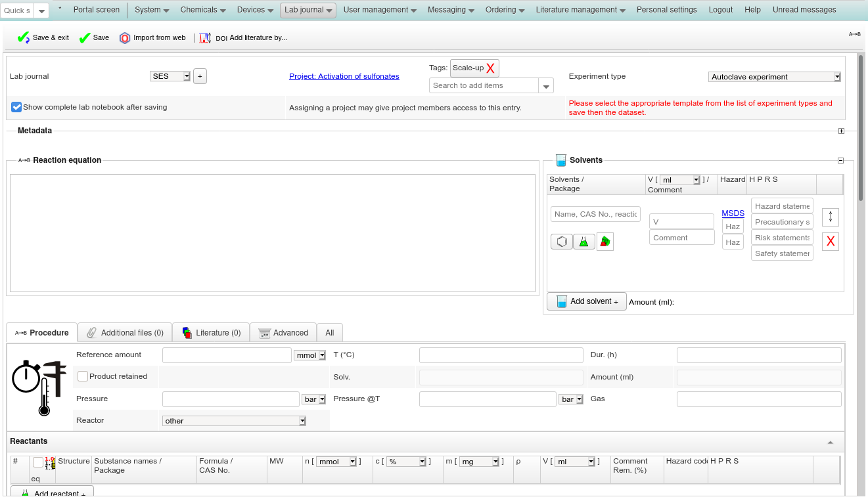Screen dimensions: 868x499
Task: Open the Chemicals menu
Action: pos(203,10)
